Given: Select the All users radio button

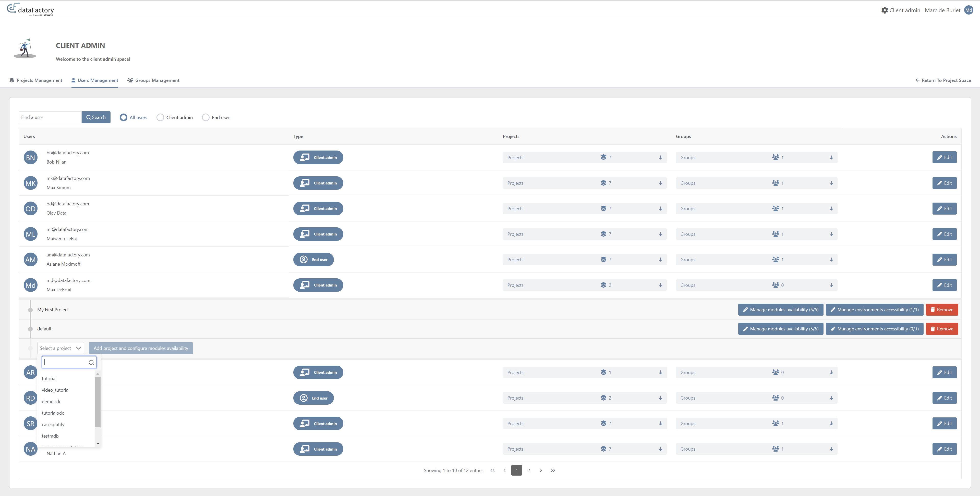Looking at the screenshot, I should [x=123, y=118].
